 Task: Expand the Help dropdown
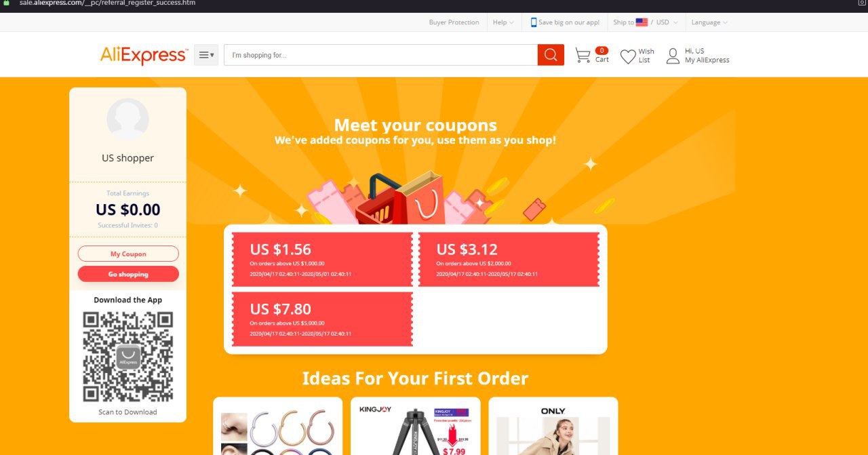tap(502, 22)
